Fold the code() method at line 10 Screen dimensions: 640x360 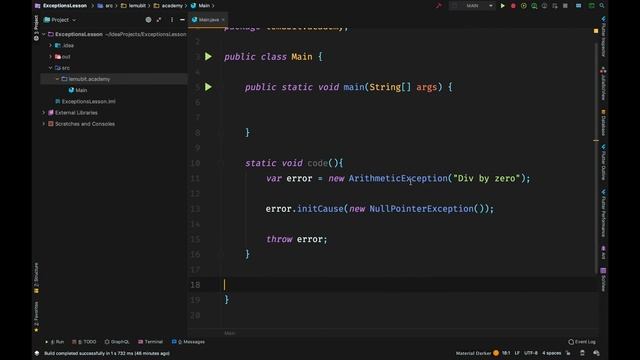coord(221,163)
